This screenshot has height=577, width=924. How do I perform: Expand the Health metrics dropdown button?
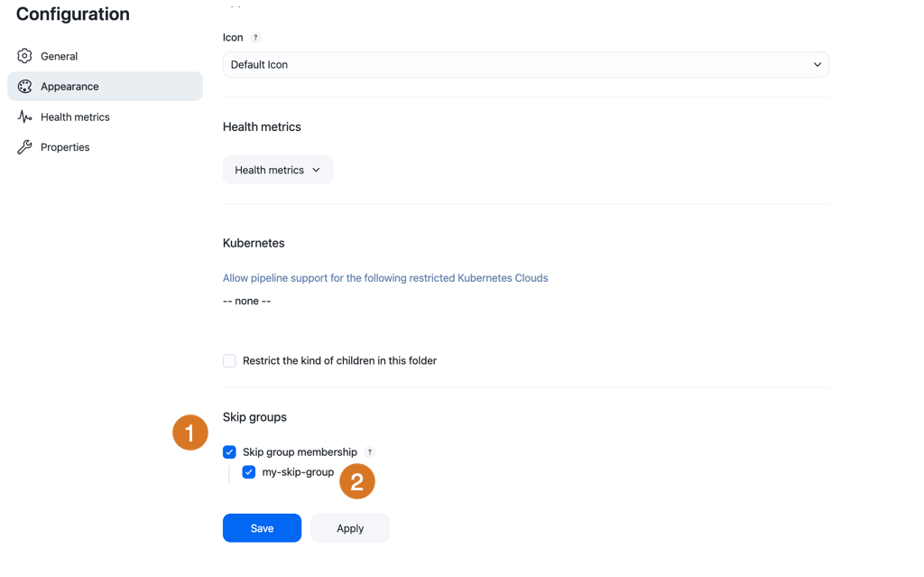point(278,170)
